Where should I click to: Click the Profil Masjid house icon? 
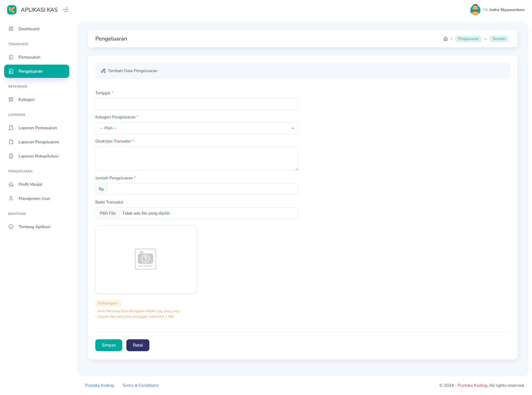coord(11,184)
